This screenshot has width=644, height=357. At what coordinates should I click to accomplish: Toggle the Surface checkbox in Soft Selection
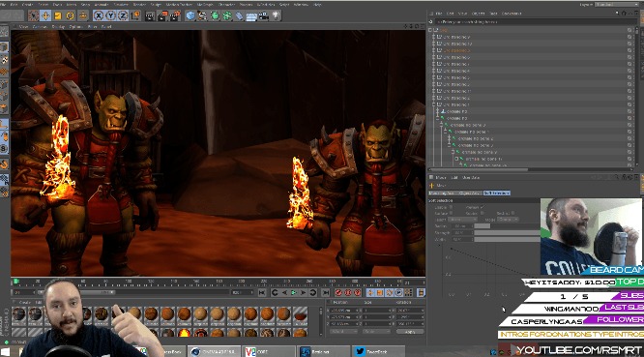tap(452, 213)
